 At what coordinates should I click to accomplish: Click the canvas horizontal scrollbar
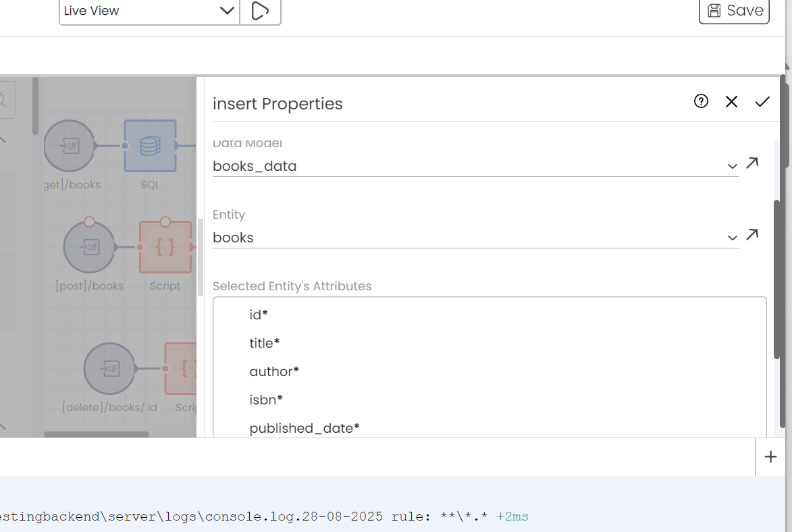[x=97, y=434]
